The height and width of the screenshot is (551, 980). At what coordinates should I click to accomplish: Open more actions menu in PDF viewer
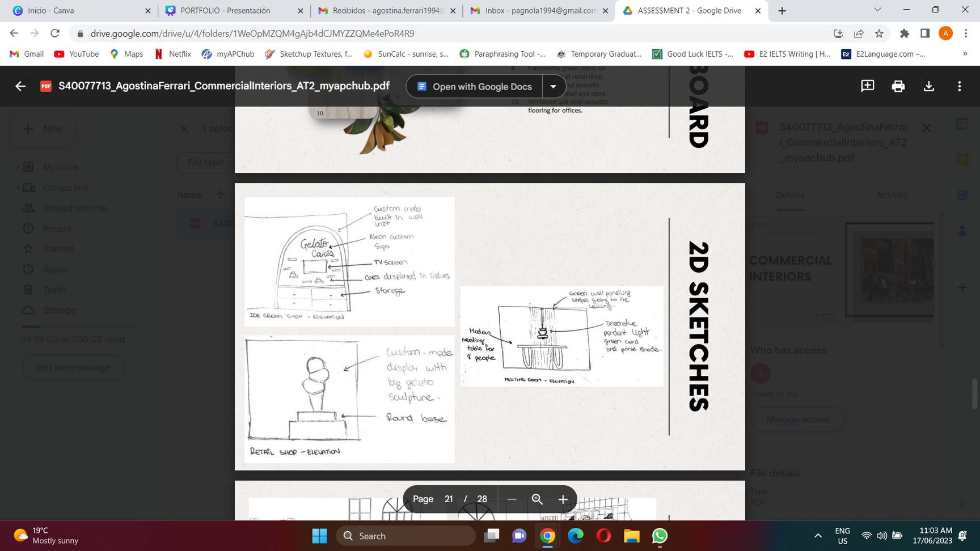pyautogui.click(x=960, y=86)
